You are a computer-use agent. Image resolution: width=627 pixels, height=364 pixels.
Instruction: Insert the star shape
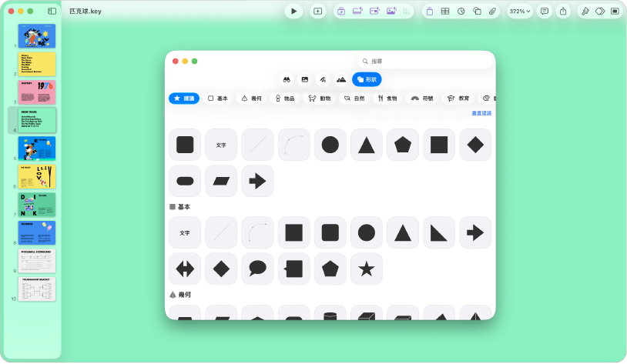coord(367,269)
